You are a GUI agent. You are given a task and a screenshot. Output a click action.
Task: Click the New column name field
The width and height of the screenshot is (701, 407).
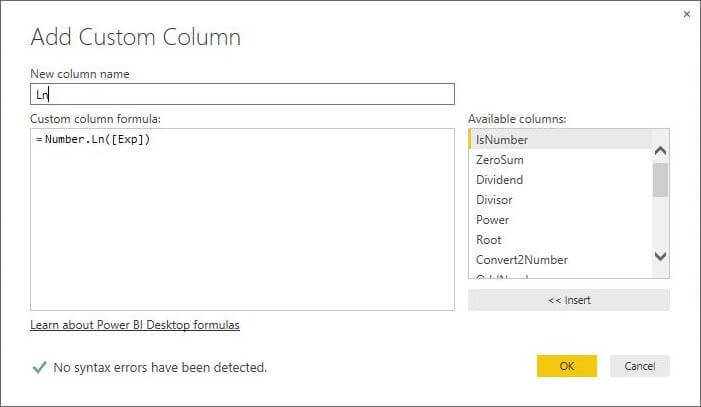click(242, 94)
